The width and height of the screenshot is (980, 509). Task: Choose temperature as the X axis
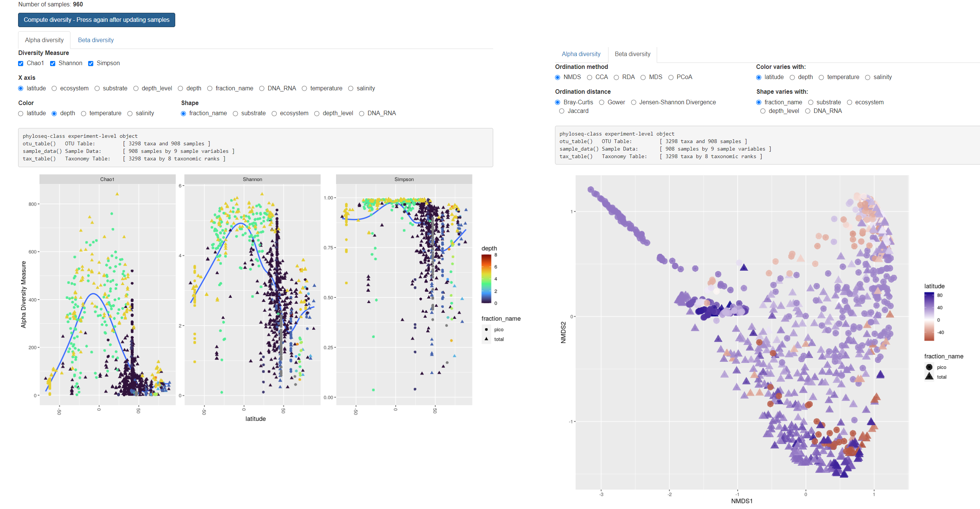click(304, 88)
